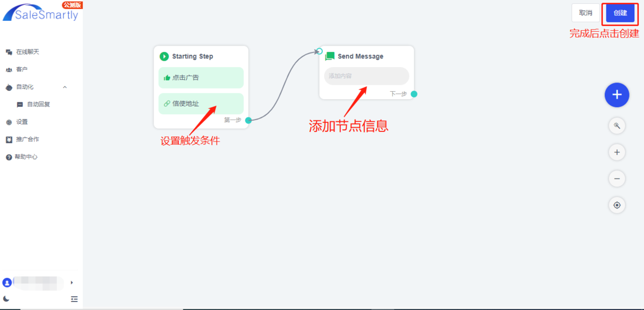The height and width of the screenshot is (310, 644).
Task: Click the 取消 button
Action: click(x=586, y=13)
